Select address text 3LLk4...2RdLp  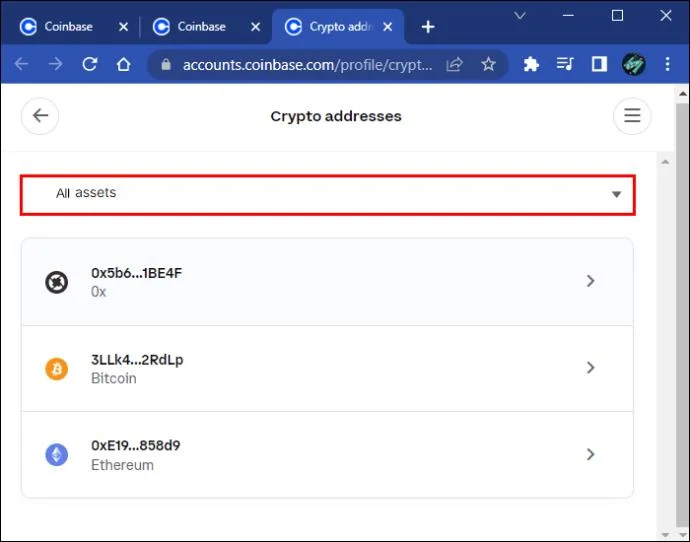pyautogui.click(x=137, y=360)
